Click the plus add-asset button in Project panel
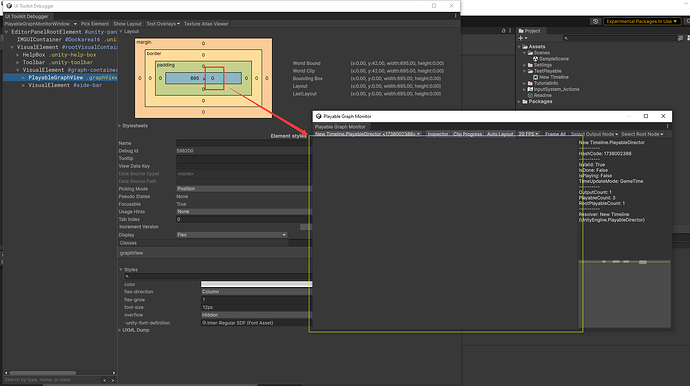 [x=522, y=38]
